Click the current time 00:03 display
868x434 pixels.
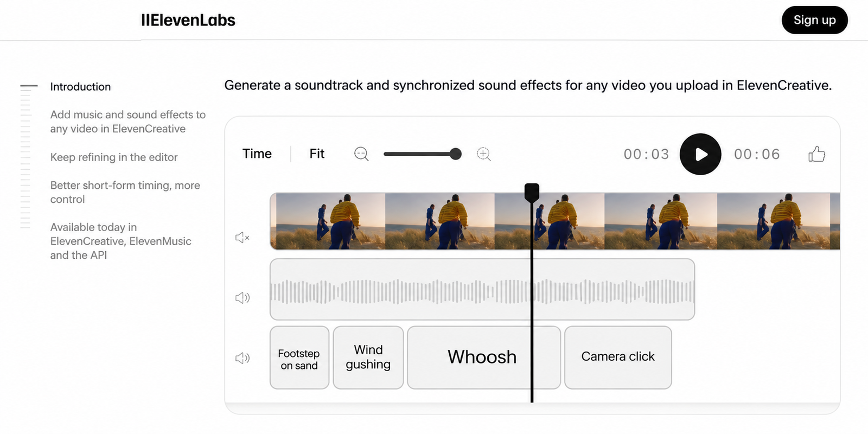[646, 155]
